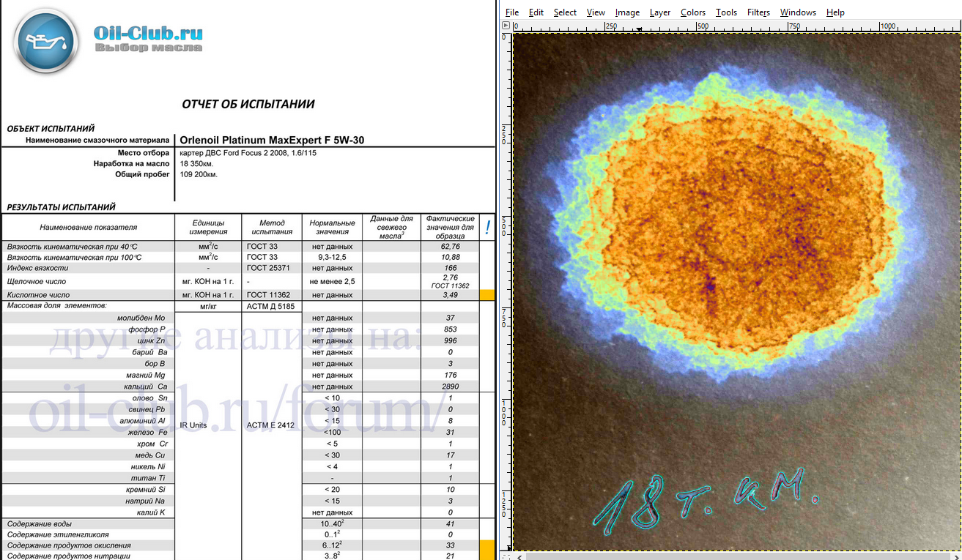Click the row label "Содержание этиленгликоля"
Viewport: 962px width, 560px height.
pos(57,534)
